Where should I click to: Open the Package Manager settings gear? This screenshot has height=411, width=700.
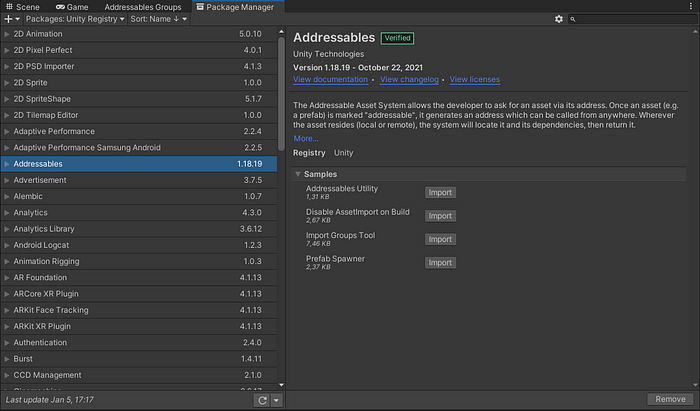558,19
